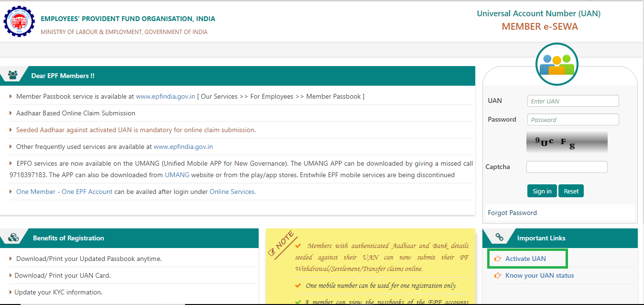Sign in to the member portal

(x=542, y=191)
